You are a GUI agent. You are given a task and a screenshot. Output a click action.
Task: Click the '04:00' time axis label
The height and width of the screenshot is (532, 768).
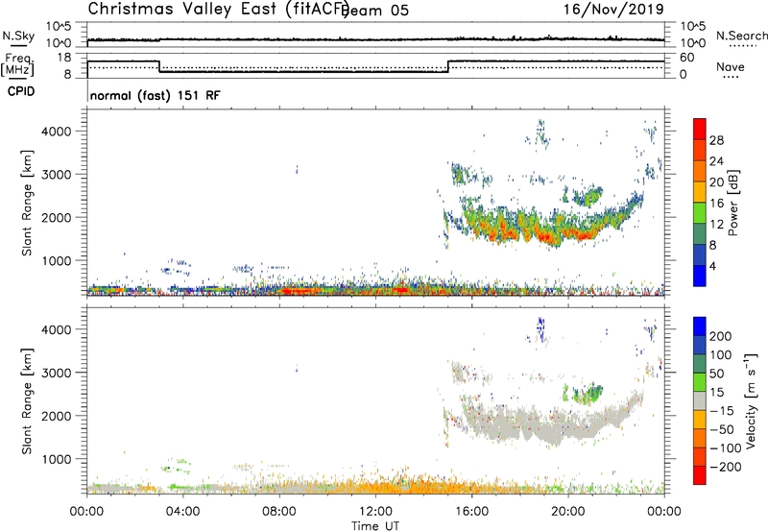pyautogui.click(x=183, y=512)
